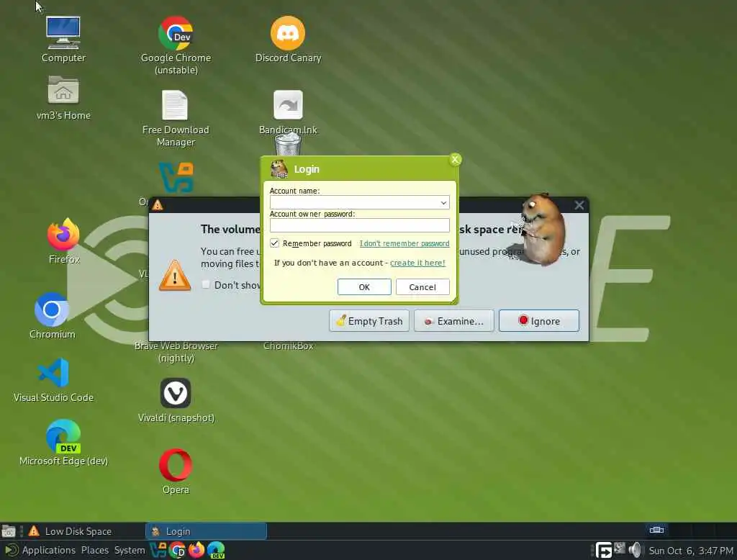Click the volume speaker tray icon
Viewport: 737px width, 560px height.
(635, 550)
